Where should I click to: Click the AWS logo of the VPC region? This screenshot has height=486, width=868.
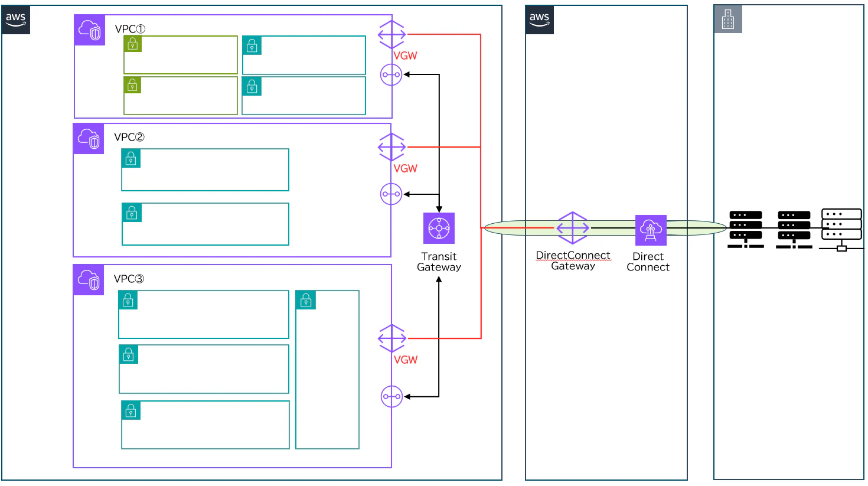tap(16, 19)
